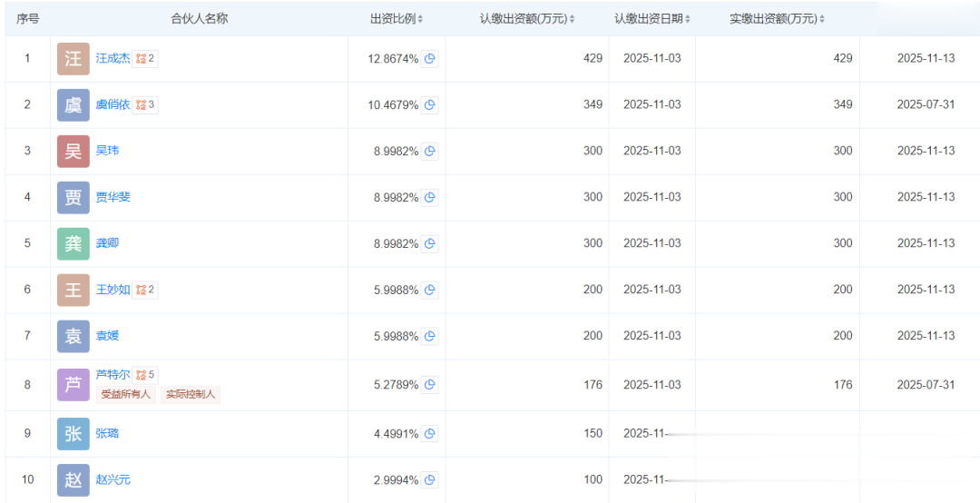The height and width of the screenshot is (503, 980).
Task: View share chart icon next to 4.4991%
Action: 429,434
